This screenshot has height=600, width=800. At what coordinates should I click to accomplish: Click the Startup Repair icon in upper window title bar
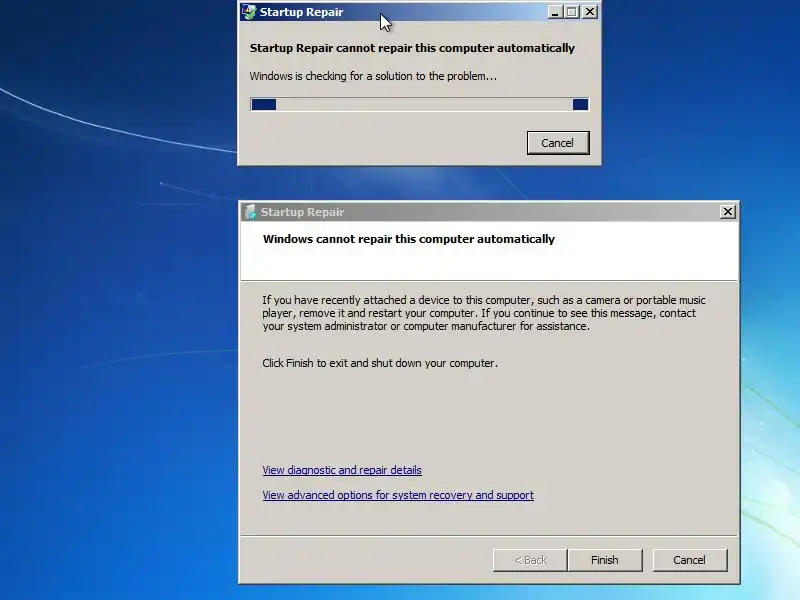point(249,12)
